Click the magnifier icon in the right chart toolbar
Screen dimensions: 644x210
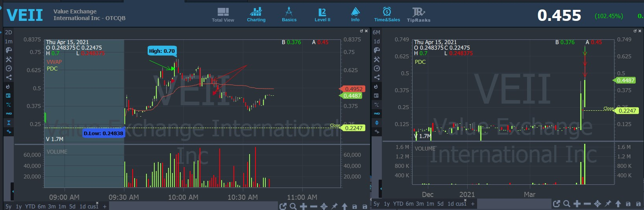point(566,204)
